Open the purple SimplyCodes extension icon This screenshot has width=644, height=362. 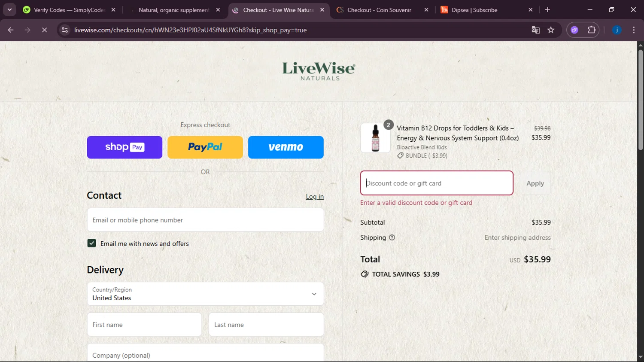tap(574, 30)
